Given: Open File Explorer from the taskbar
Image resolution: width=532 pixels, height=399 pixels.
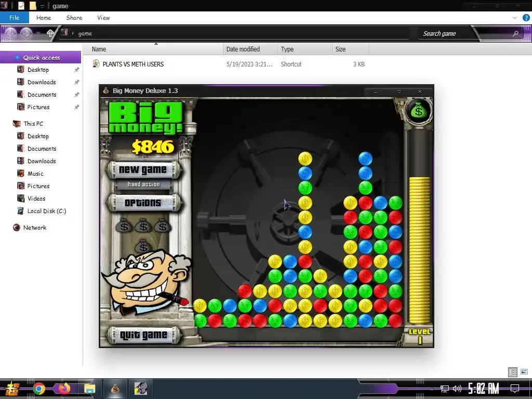Looking at the screenshot, I should pos(89,389).
